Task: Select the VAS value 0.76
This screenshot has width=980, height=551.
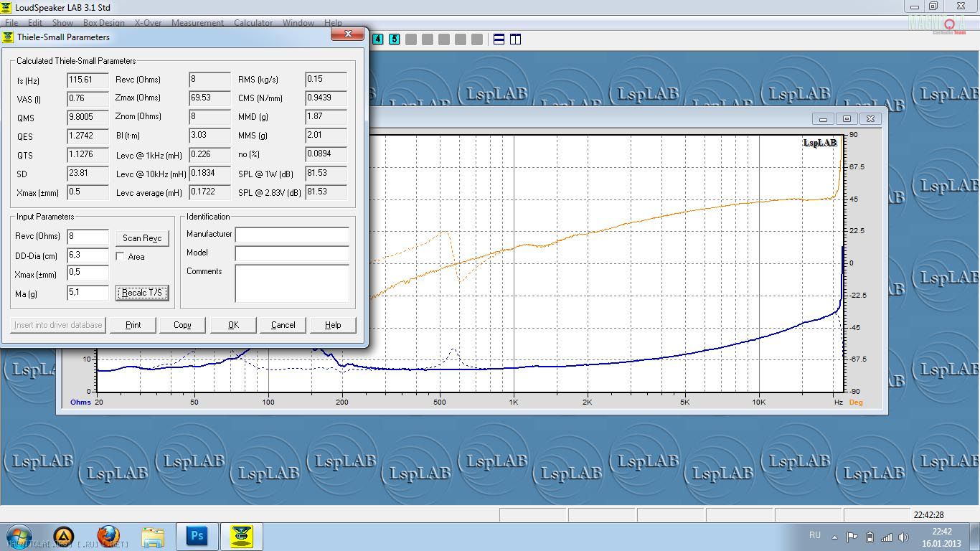Action: 88,99
